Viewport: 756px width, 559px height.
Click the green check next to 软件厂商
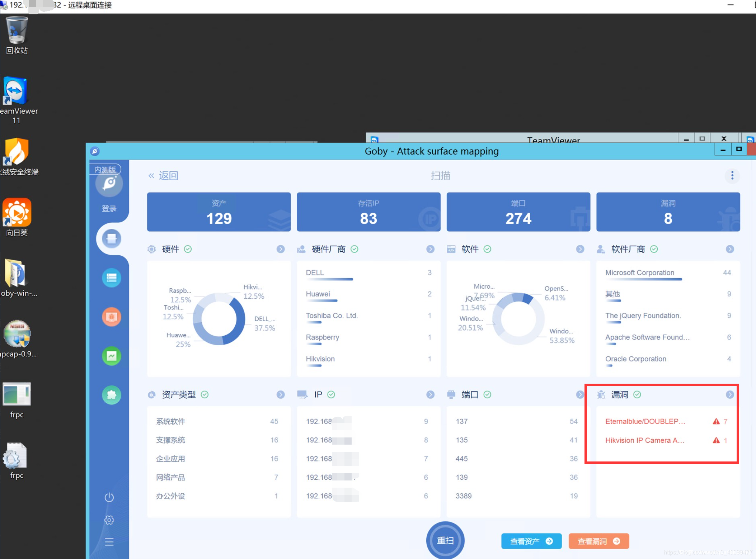[654, 249]
